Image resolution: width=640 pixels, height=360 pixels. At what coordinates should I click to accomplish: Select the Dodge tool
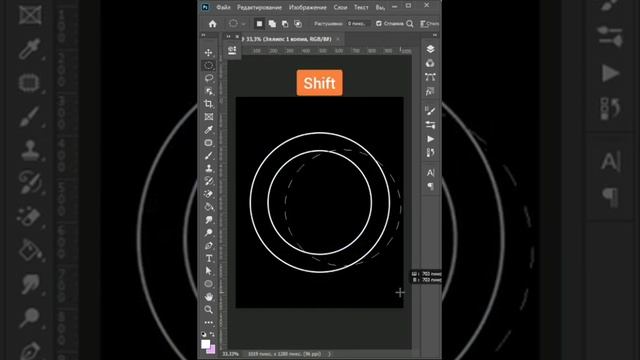[x=209, y=233]
